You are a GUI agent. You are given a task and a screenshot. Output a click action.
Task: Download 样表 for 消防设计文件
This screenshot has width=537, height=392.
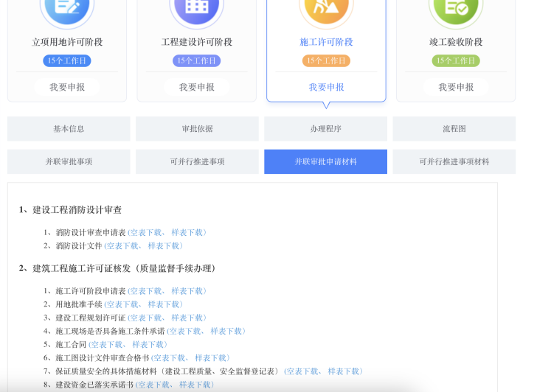coord(165,246)
